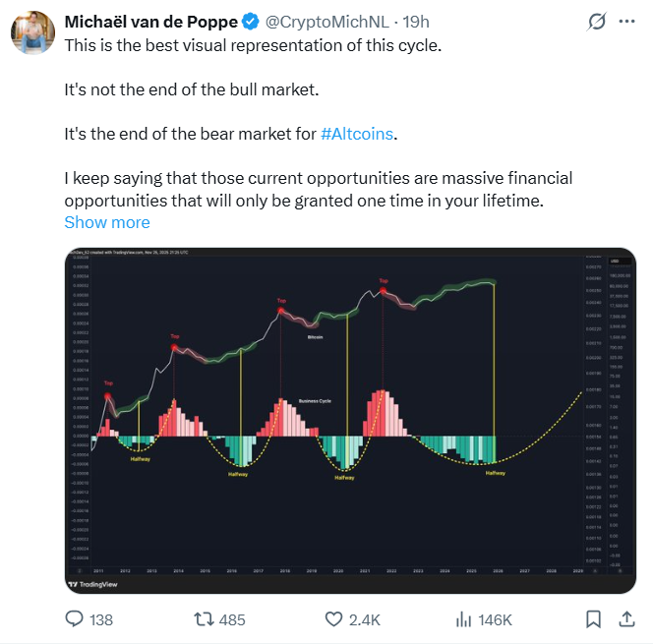Click the Grok explain-post icon
Image resolution: width=653 pixels, height=644 pixels.
coord(595,22)
